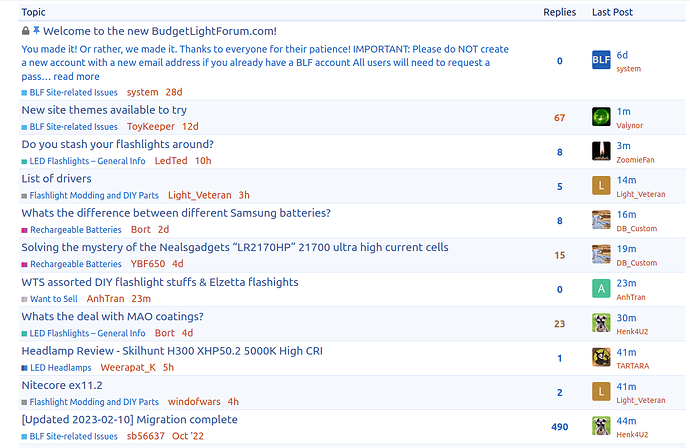Viewport: 690px width, 448px height.
Task: Open BLF Site-related Issues category under site themes topic
Action: tap(70, 127)
